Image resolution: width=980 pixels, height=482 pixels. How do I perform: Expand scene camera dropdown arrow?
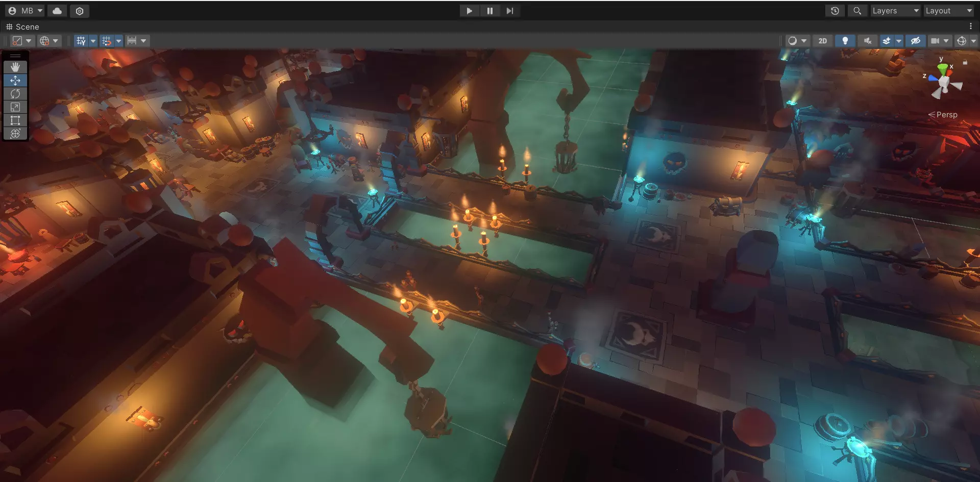(x=946, y=41)
